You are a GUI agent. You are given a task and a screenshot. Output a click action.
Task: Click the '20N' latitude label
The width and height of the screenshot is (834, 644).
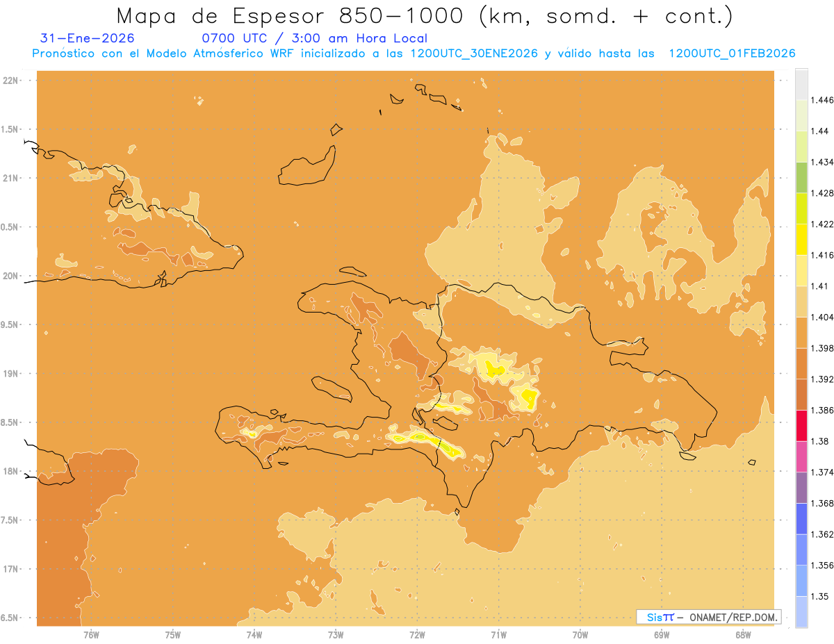point(10,276)
